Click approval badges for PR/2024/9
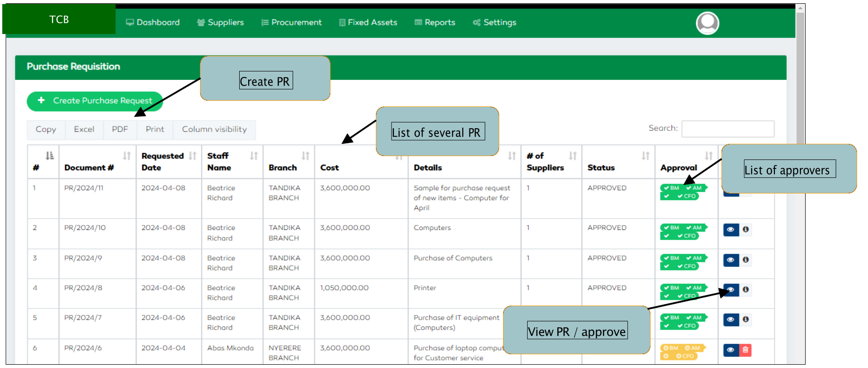This screenshot has width=868, height=368. point(684,262)
